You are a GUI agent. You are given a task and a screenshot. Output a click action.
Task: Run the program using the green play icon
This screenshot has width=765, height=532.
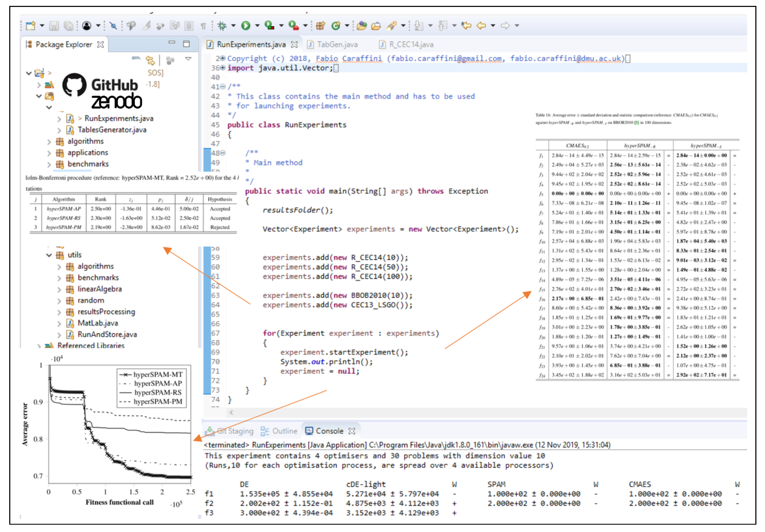(246, 26)
